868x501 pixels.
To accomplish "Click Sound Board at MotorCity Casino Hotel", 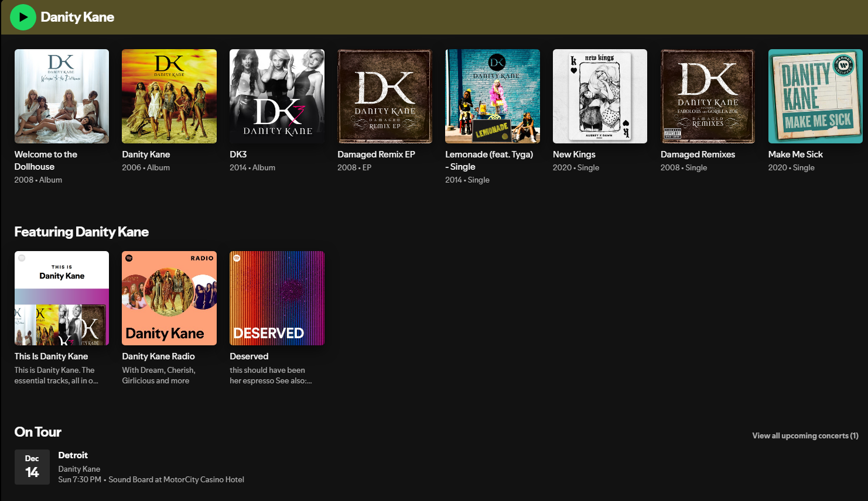I will pyautogui.click(x=176, y=479).
